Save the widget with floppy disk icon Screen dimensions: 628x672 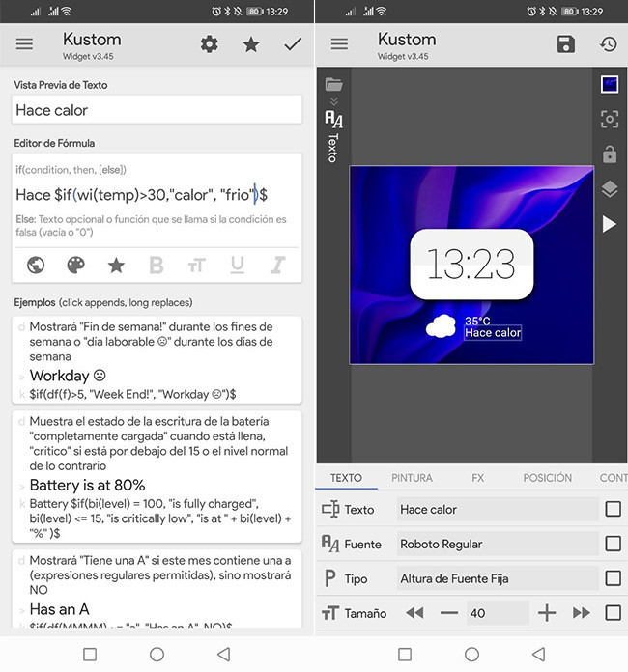566,44
